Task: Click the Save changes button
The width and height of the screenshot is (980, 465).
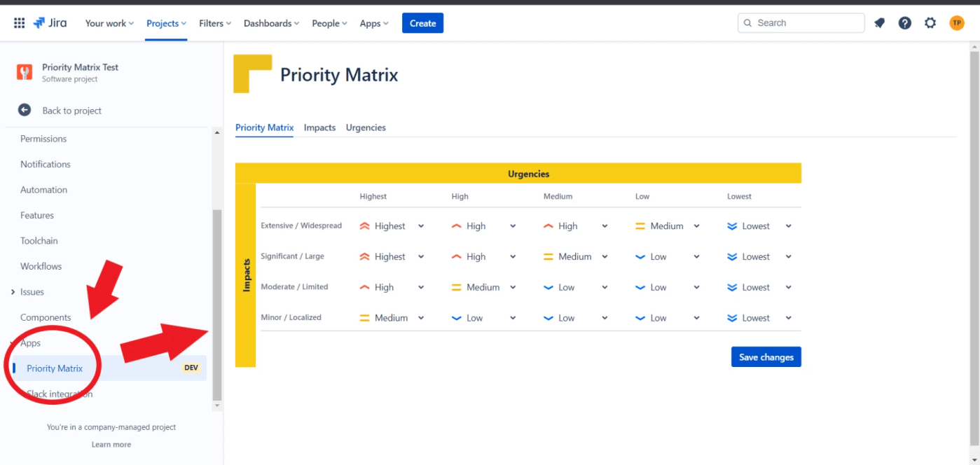Action: pyautogui.click(x=766, y=357)
